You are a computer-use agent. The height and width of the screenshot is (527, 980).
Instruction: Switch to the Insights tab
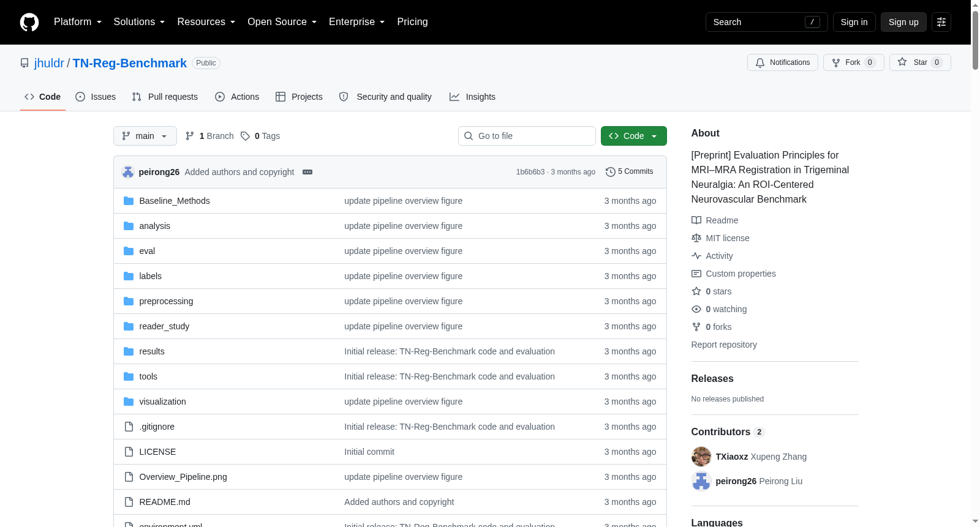(472, 97)
